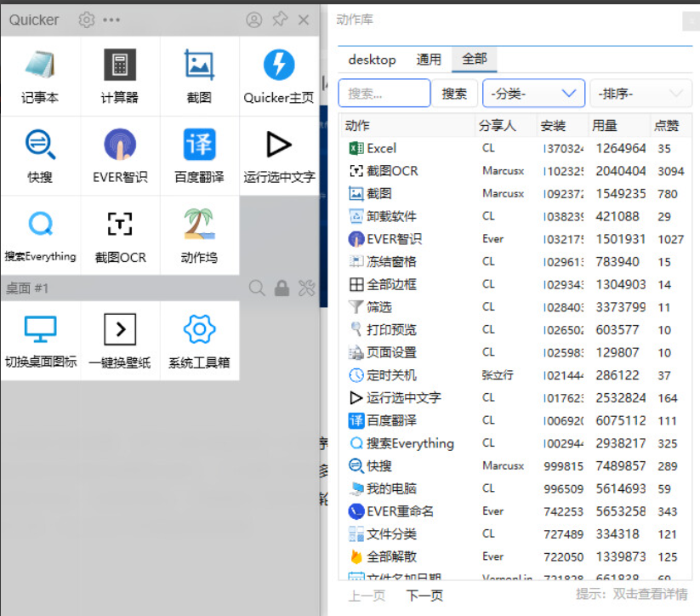Open 系统工具箱 toolbox action
The width and height of the screenshot is (700, 616).
(199, 341)
